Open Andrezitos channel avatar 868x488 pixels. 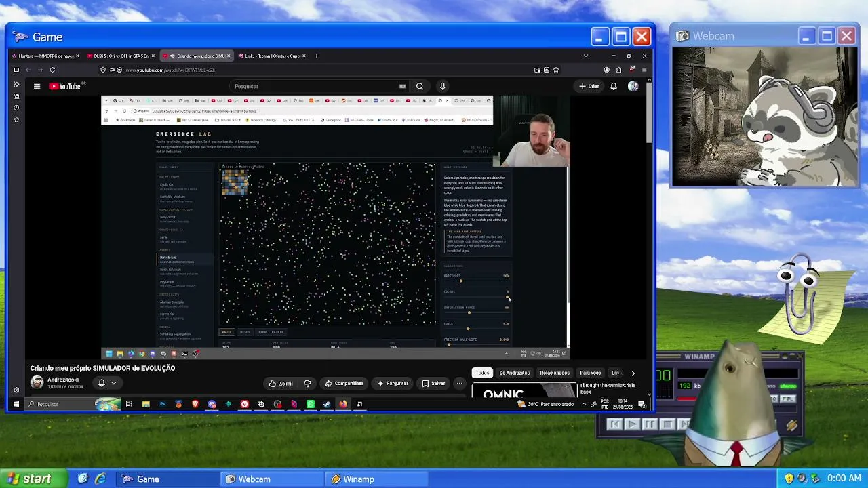click(37, 383)
